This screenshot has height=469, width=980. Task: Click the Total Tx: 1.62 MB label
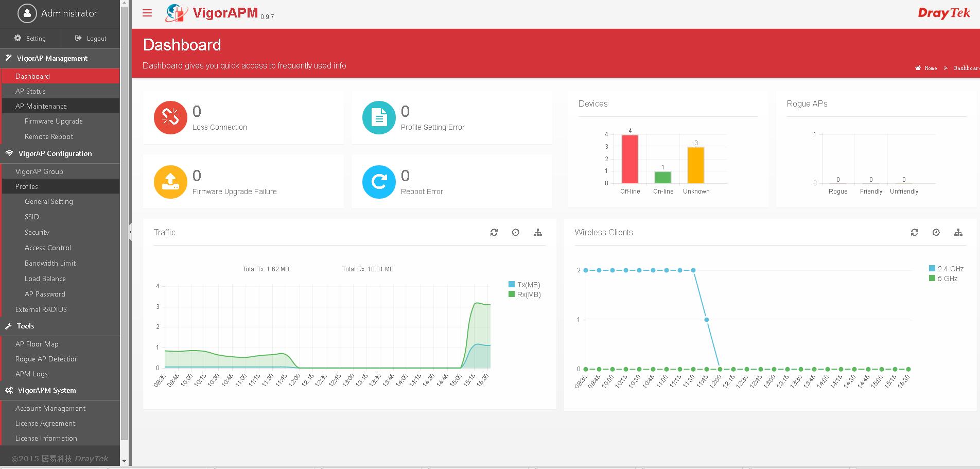pos(266,269)
